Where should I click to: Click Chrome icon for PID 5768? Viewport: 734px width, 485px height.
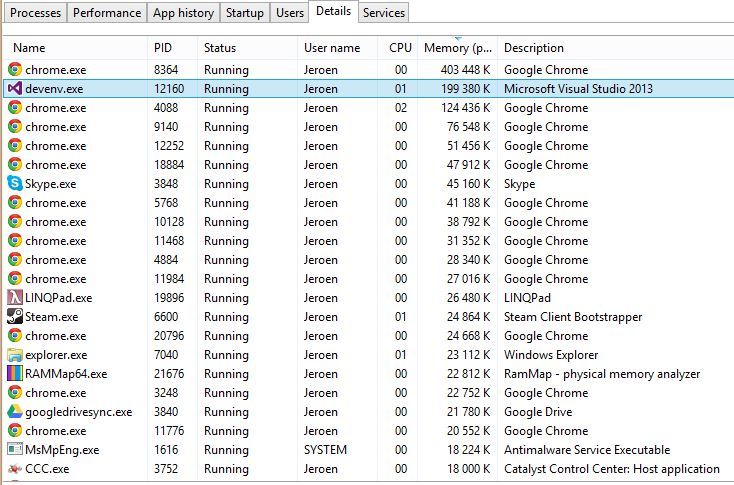[15, 203]
